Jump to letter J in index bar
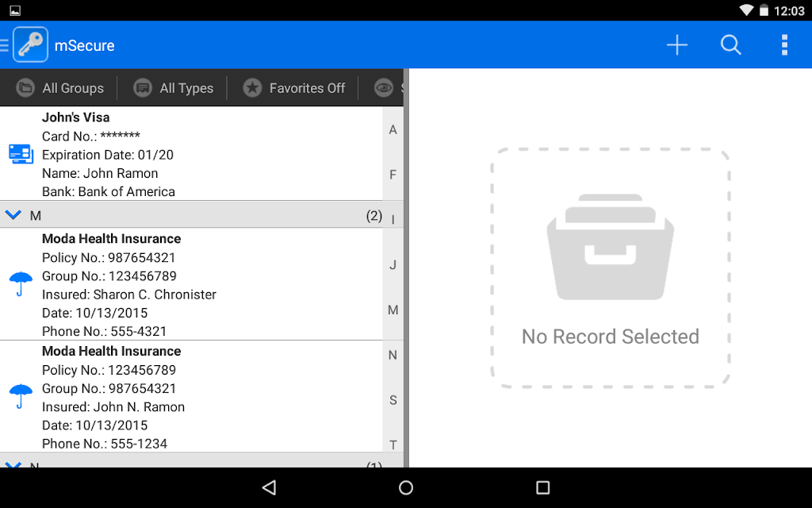Viewport: 812px width, 508px height. point(393,265)
